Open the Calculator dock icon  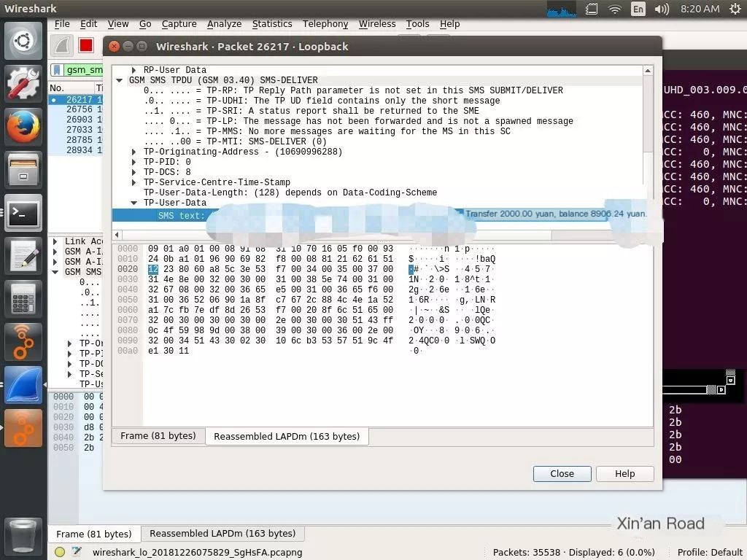point(23,299)
